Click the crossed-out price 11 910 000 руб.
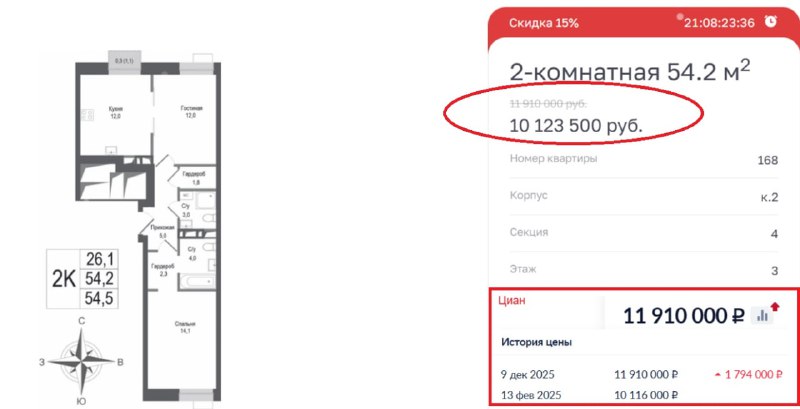The width and height of the screenshot is (800, 409). (548, 103)
